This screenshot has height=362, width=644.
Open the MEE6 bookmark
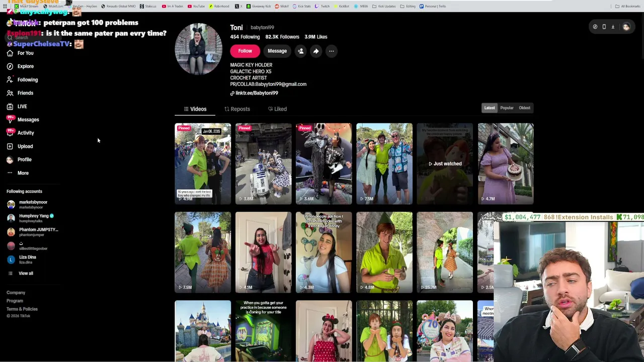[361, 6]
